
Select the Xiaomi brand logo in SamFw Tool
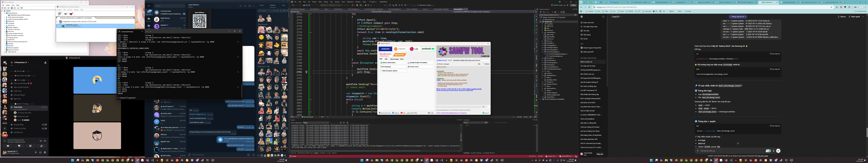400,49
